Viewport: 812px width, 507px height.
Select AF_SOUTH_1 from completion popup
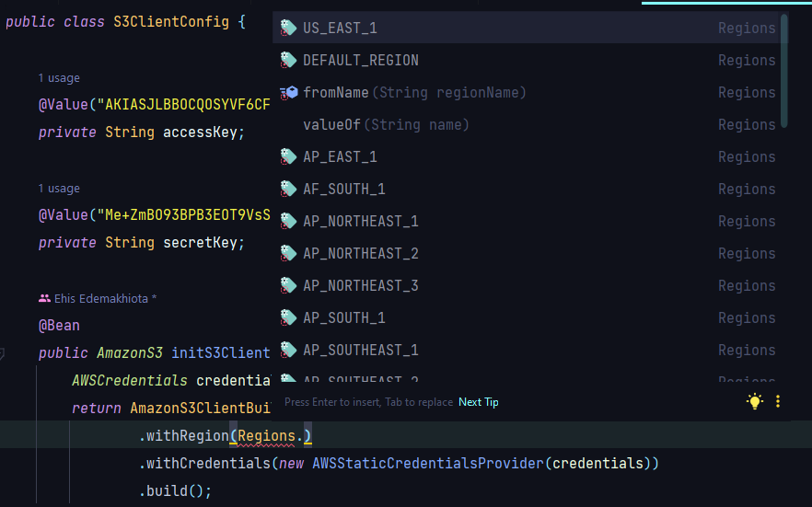[527, 189]
